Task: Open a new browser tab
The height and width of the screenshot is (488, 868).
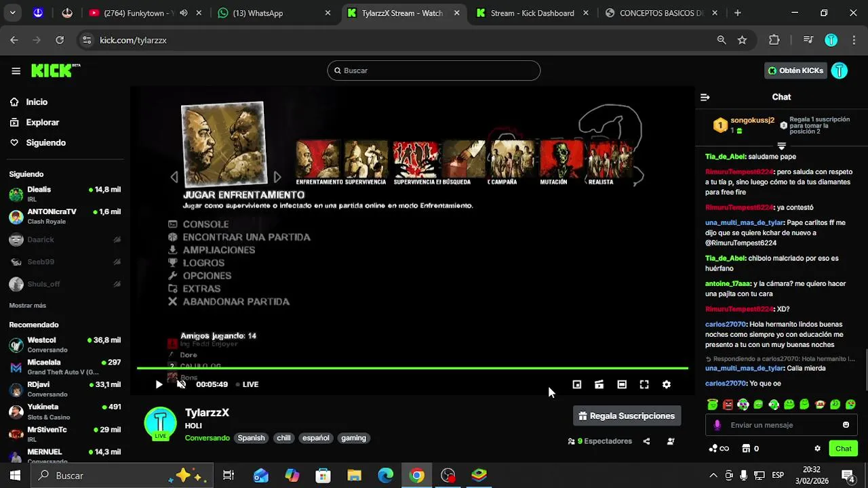Action: point(738,13)
